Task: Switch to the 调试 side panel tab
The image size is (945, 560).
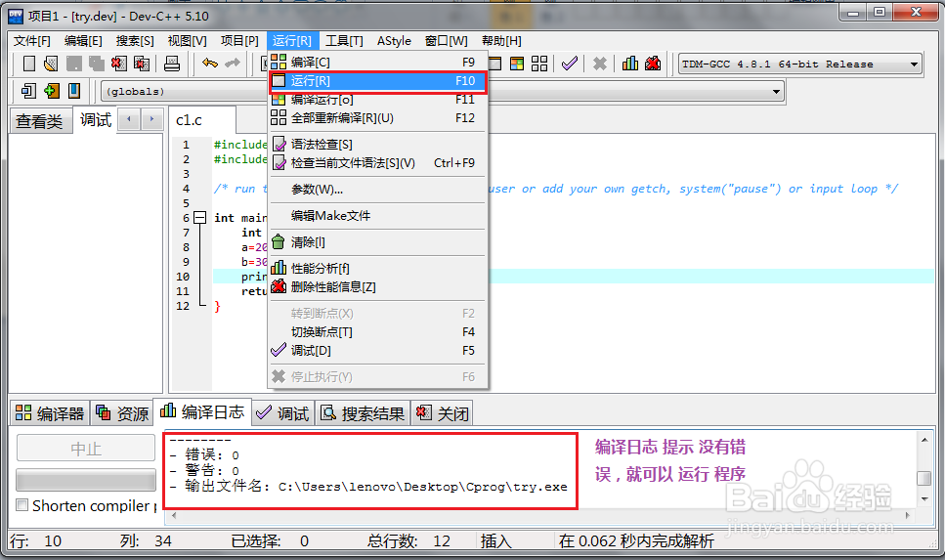Action: pyautogui.click(x=96, y=120)
